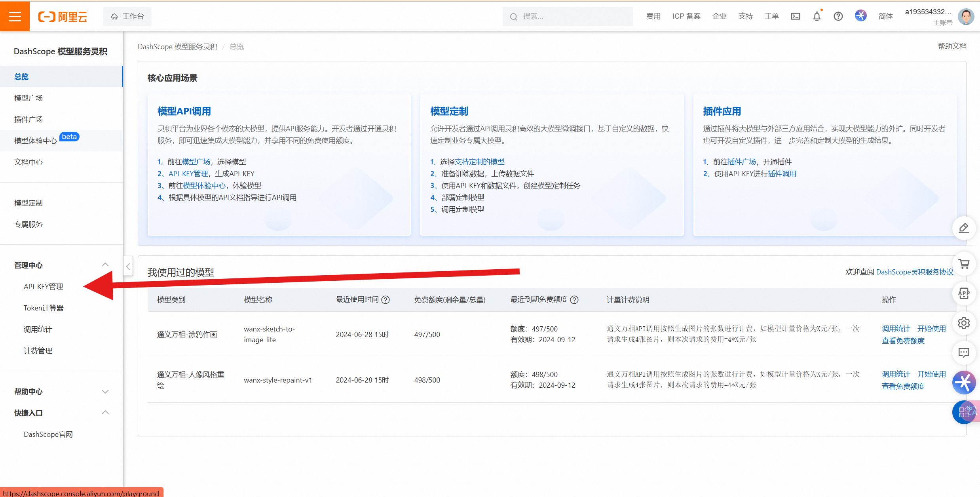Go to 模型广场 in the sidebar
Viewport: 980px width, 497px height.
[x=28, y=98]
